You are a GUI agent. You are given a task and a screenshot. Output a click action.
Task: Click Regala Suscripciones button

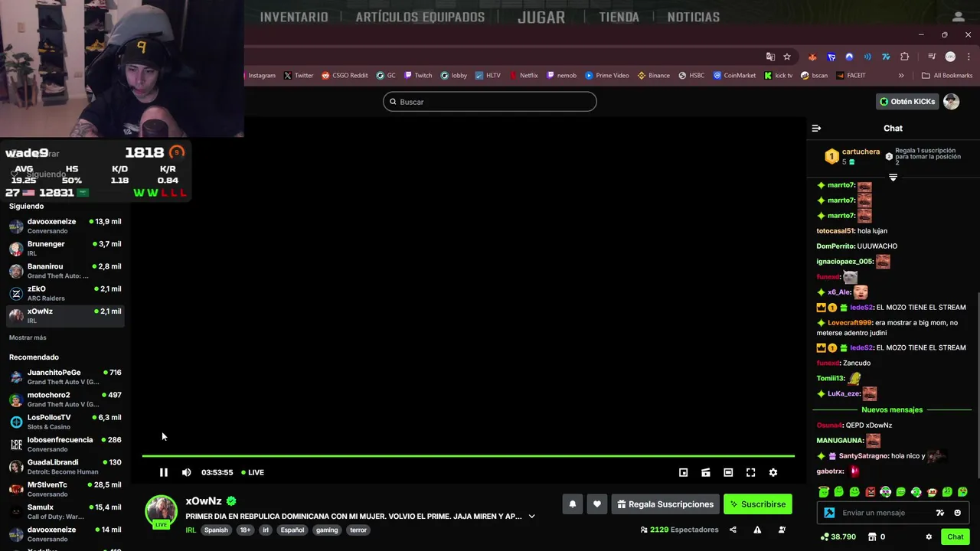(665, 504)
